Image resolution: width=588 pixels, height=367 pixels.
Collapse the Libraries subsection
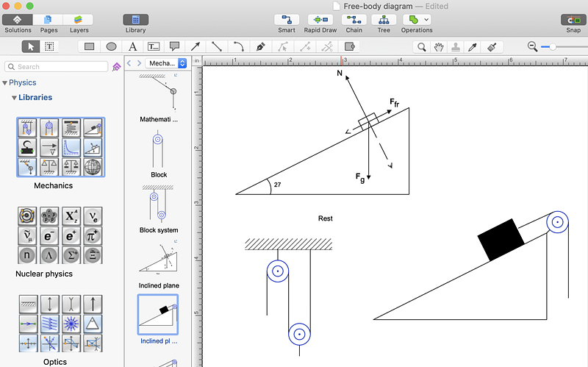pyautogui.click(x=14, y=98)
